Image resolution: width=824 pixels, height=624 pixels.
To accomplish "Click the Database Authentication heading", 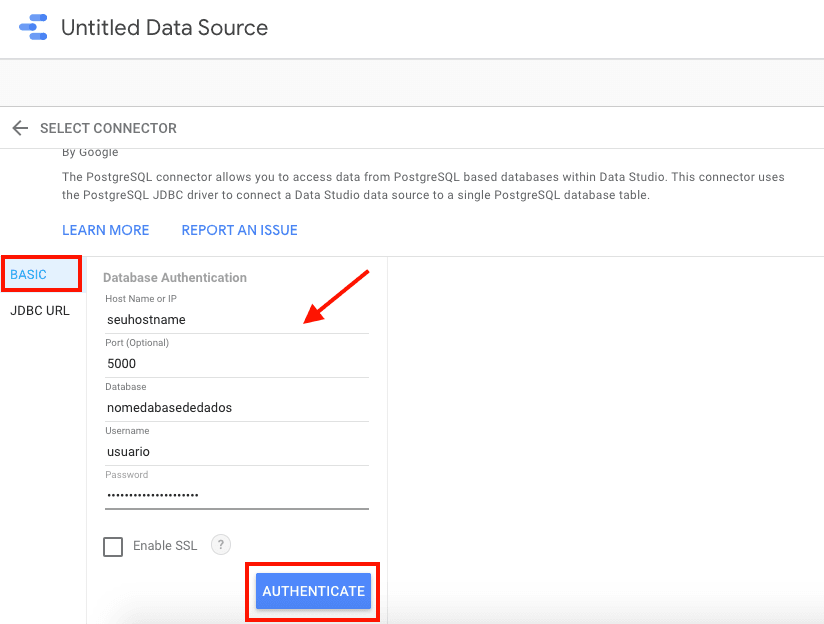I will pyautogui.click(x=174, y=277).
